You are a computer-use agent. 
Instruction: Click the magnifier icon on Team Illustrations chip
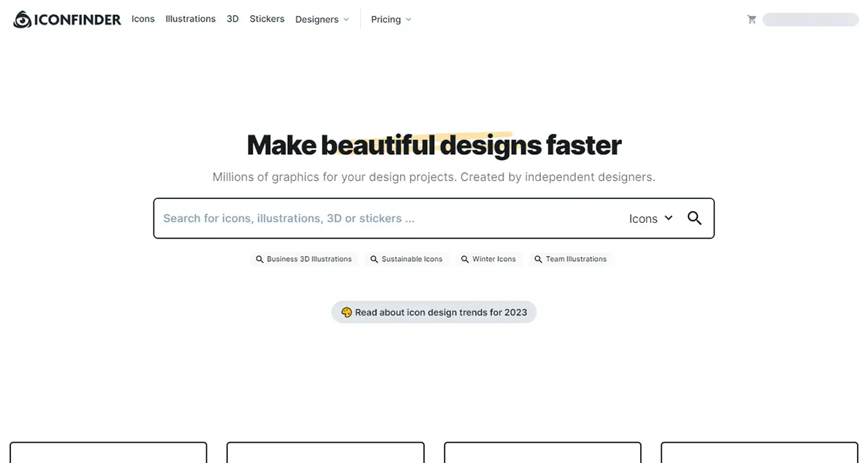538,258
